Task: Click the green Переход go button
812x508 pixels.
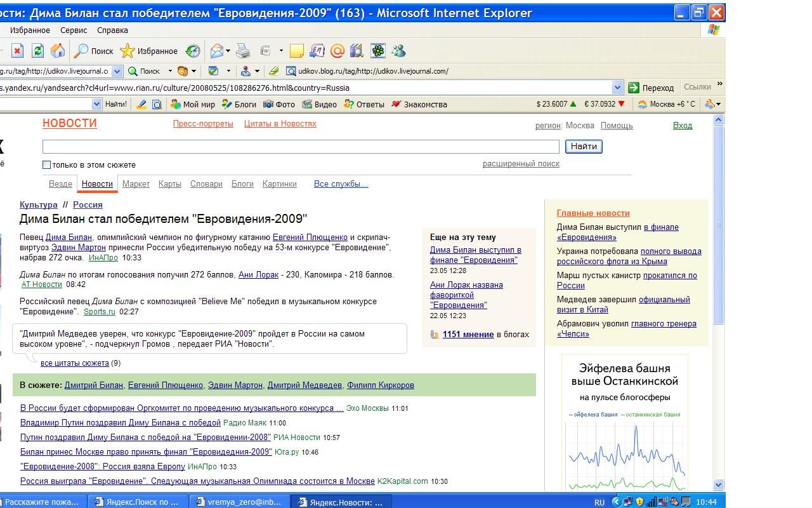Action: (x=652, y=88)
